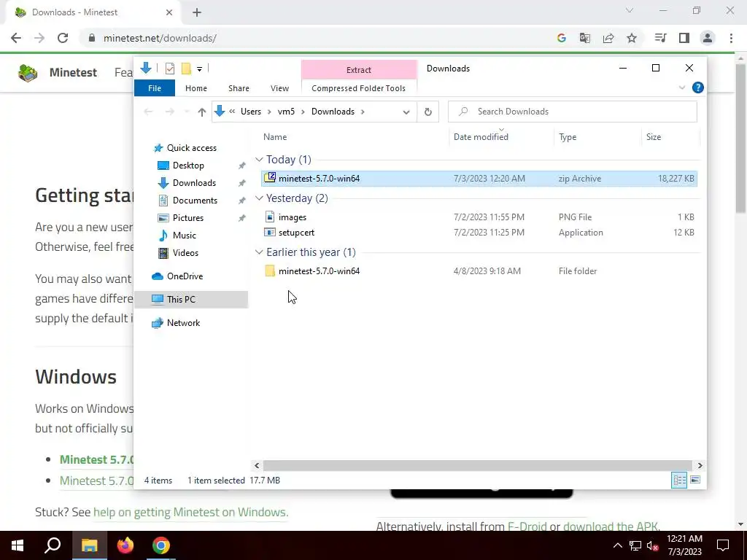Switch to the View ribbon tab

click(279, 88)
